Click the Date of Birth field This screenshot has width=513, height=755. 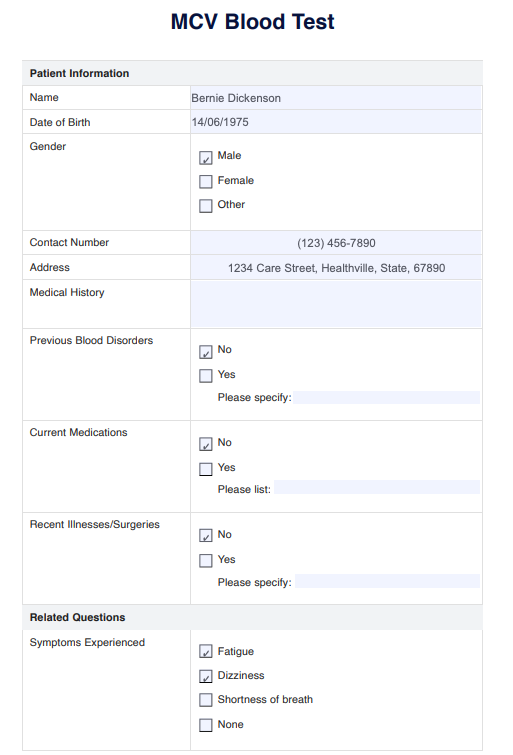pyautogui.click(x=336, y=122)
